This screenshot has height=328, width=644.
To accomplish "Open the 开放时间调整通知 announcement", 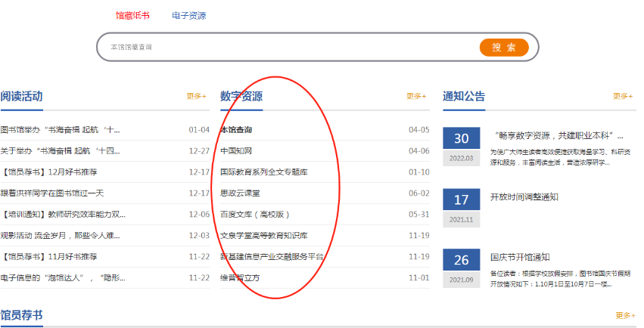I will click(x=524, y=197).
